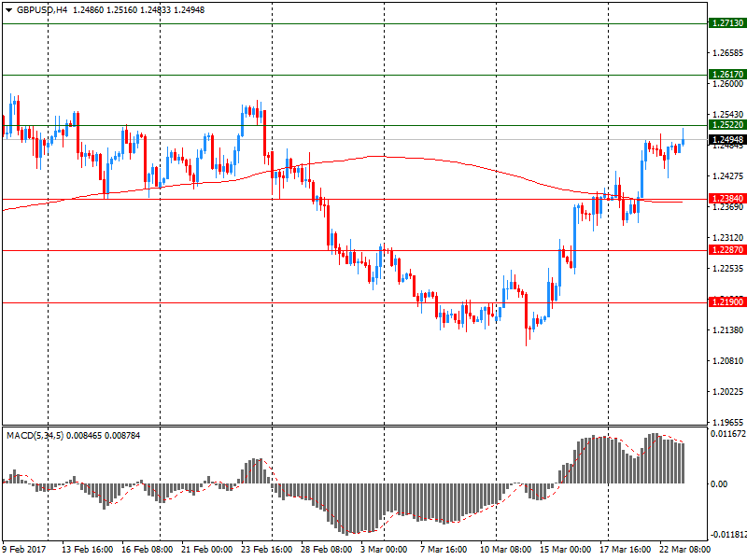Screen dimensions: 747x560
Task: Click the 1.26585 price scale value
Action: pyautogui.click(x=728, y=53)
